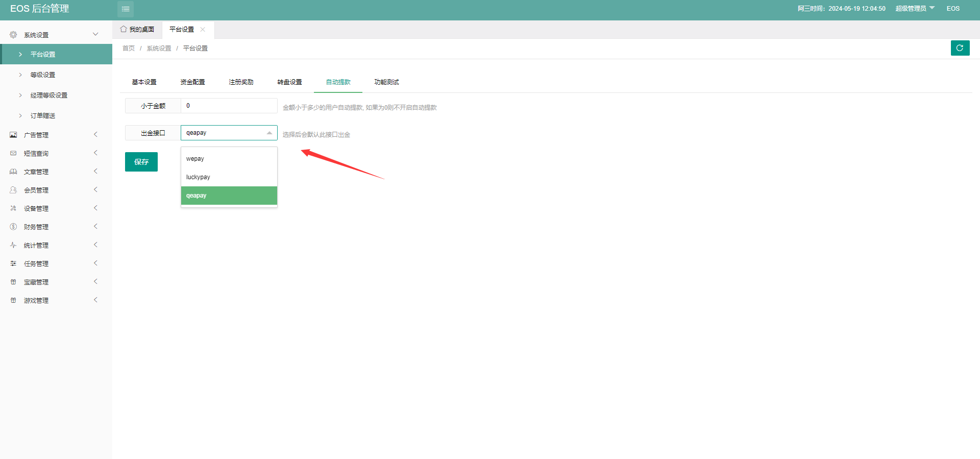
Task: Click the 选择后会默认此接口出金 hint text
Action: coord(316,135)
